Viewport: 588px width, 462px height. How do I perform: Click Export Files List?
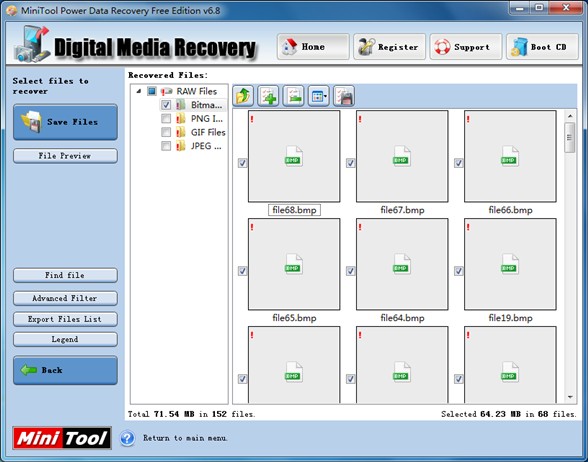pyautogui.click(x=65, y=319)
